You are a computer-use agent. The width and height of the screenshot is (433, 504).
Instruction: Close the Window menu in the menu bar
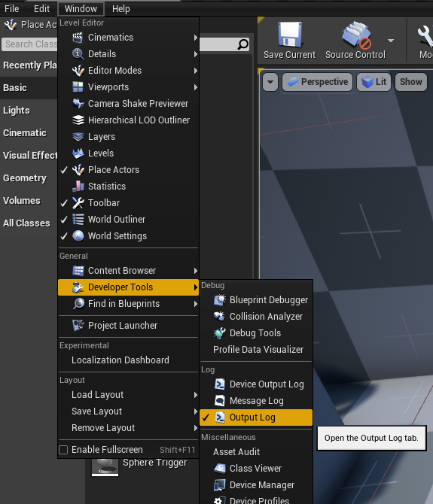click(x=81, y=9)
